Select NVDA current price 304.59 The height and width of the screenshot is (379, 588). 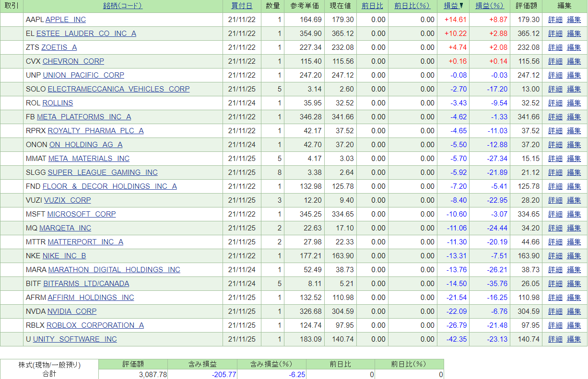[342, 311]
